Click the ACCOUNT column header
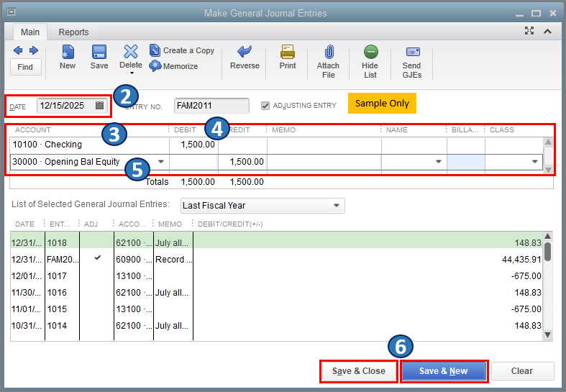The image size is (566, 392). [32, 130]
